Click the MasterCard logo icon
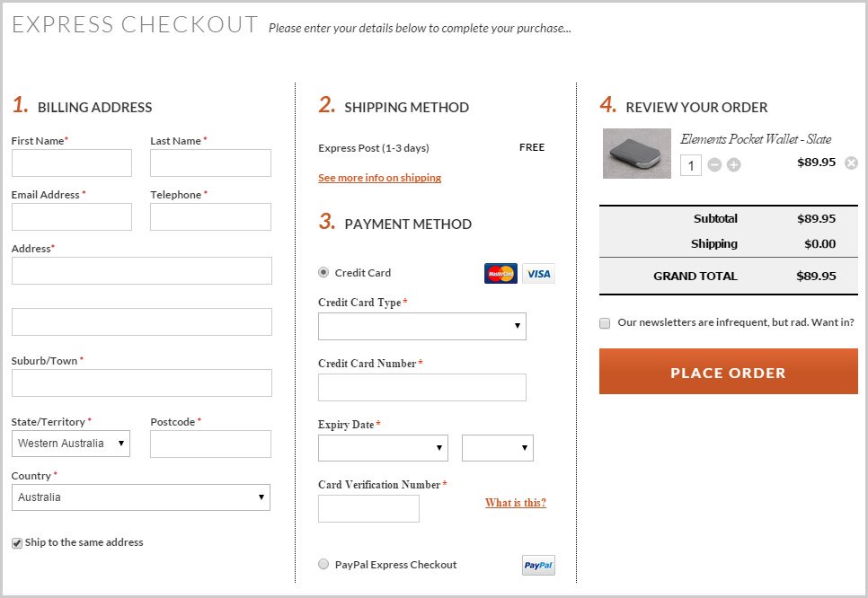The height and width of the screenshot is (598, 868). 500,274
